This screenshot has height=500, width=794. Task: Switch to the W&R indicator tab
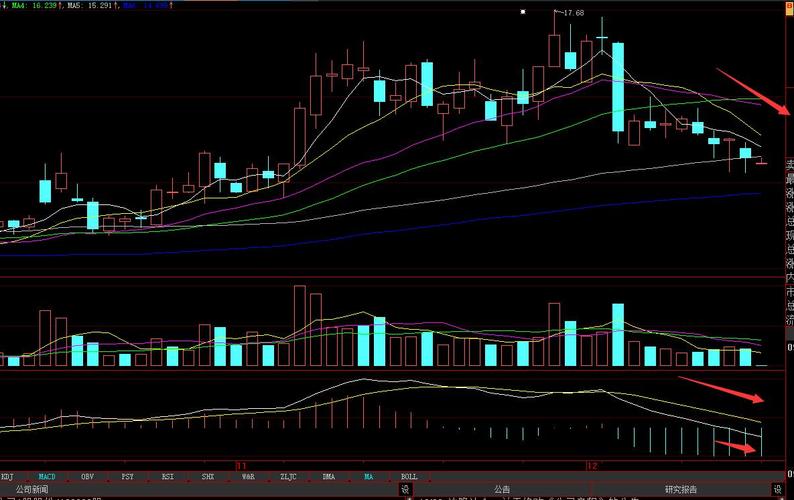click(x=248, y=477)
